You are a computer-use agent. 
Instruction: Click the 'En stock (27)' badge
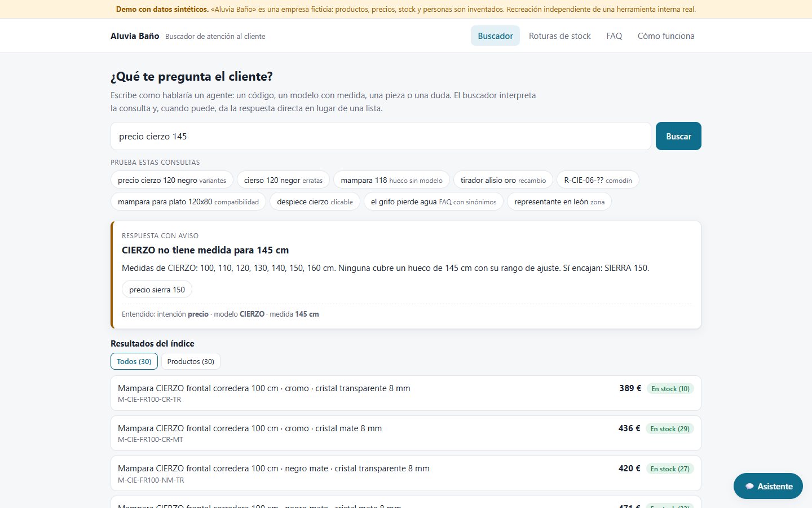pos(670,468)
